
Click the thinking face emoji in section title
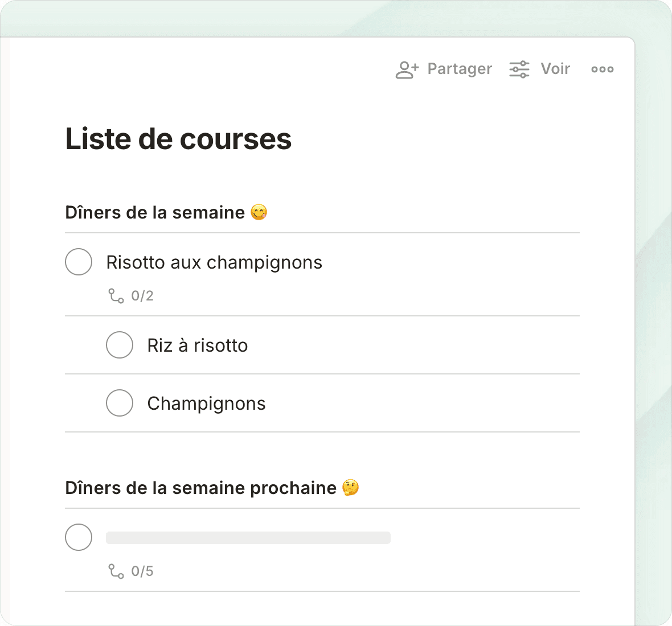(350, 488)
